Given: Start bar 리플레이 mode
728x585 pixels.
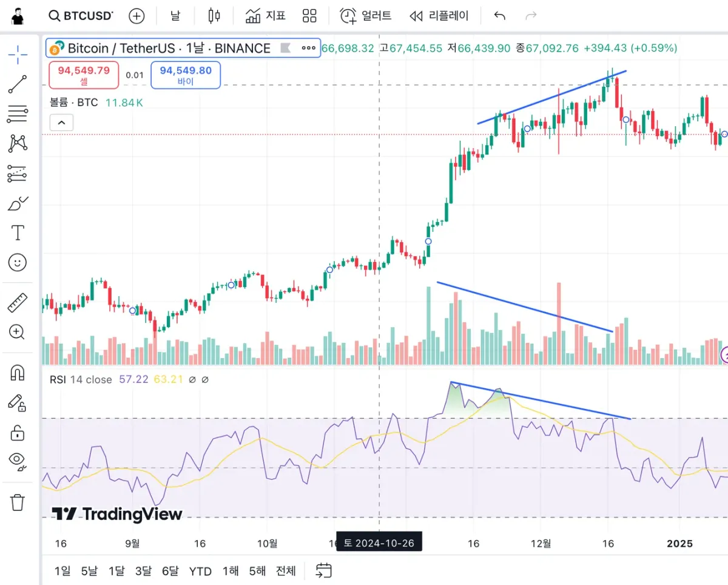Looking at the screenshot, I should click(x=439, y=16).
